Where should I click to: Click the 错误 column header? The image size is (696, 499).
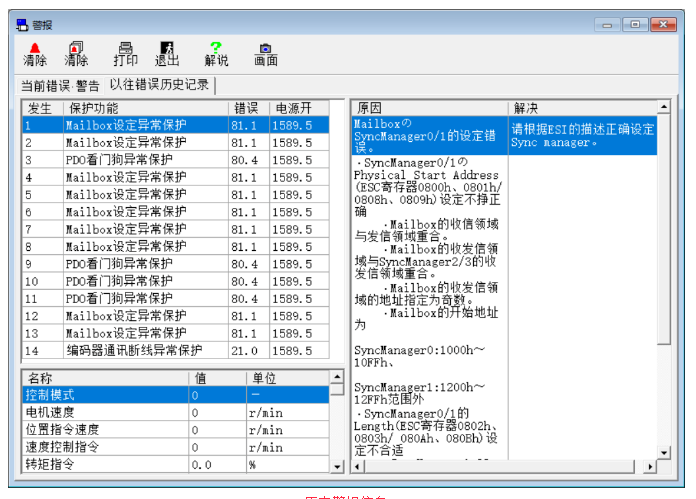[x=249, y=108]
